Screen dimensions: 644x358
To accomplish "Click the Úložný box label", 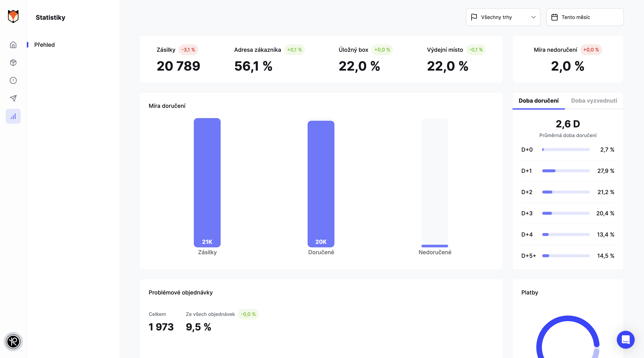I will pos(353,50).
